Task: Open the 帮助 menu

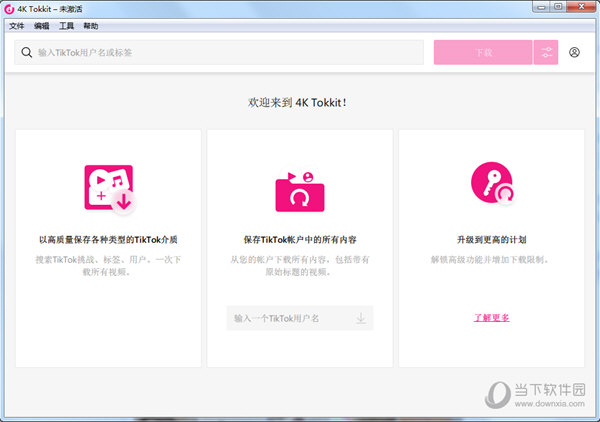Action: (91, 26)
